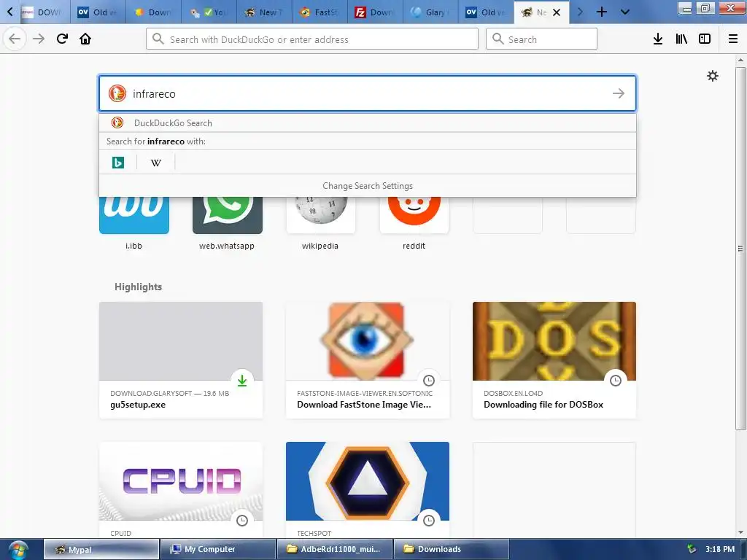Click the system tray clock
Screen dimensions: 747x560
(x=720, y=549)
